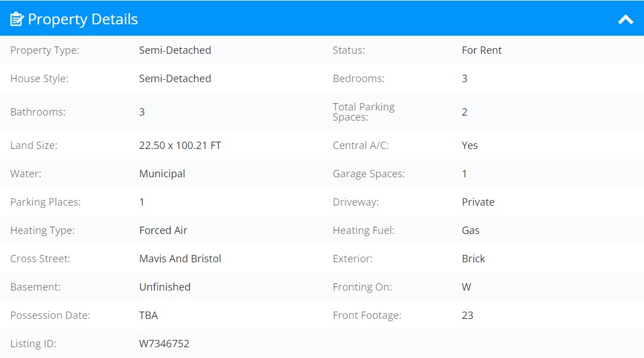Click the Brick exterior value
644x358 pixels.
coord(473,259)
